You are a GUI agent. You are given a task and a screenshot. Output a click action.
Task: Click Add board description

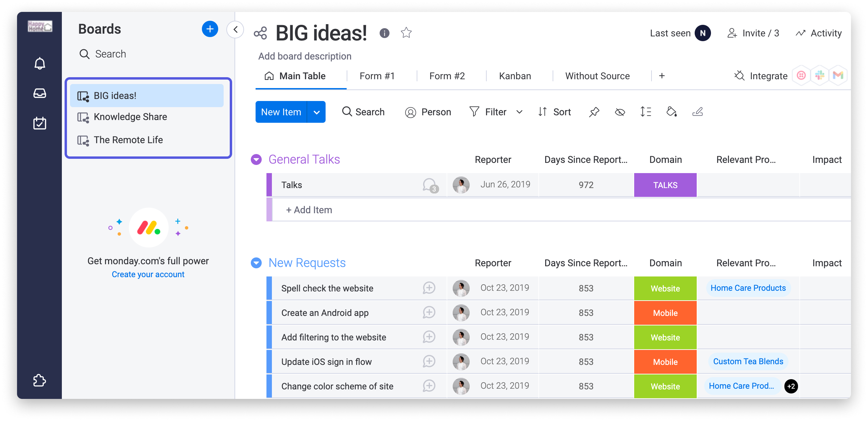coord(305,56)
